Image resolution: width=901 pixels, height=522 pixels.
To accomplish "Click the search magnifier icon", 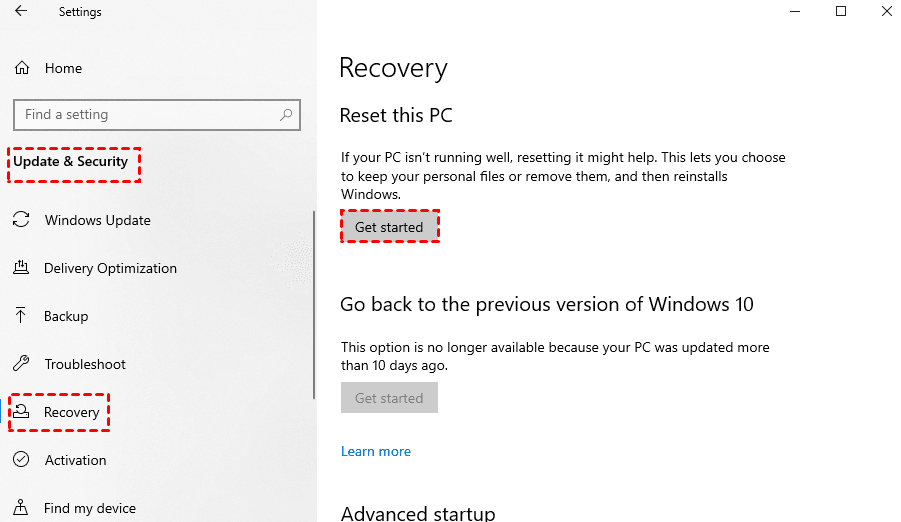I will coord(287,114).
